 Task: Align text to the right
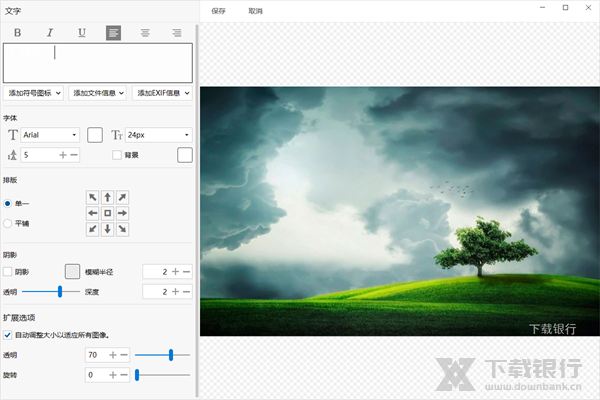[x=177, y=33]
